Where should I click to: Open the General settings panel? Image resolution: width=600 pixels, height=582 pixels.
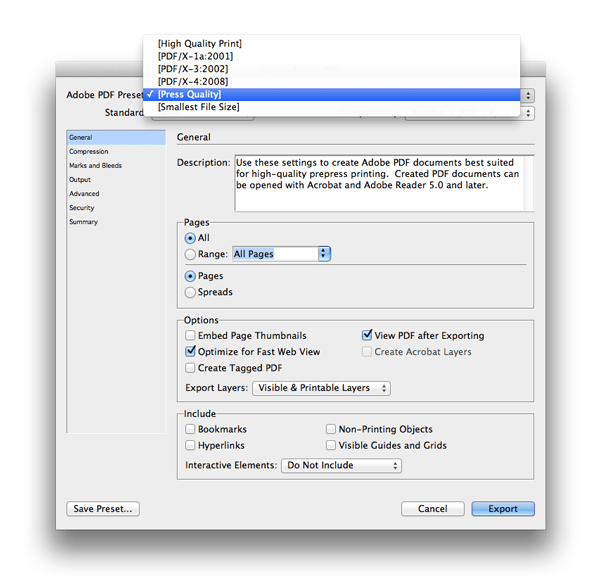116,137
